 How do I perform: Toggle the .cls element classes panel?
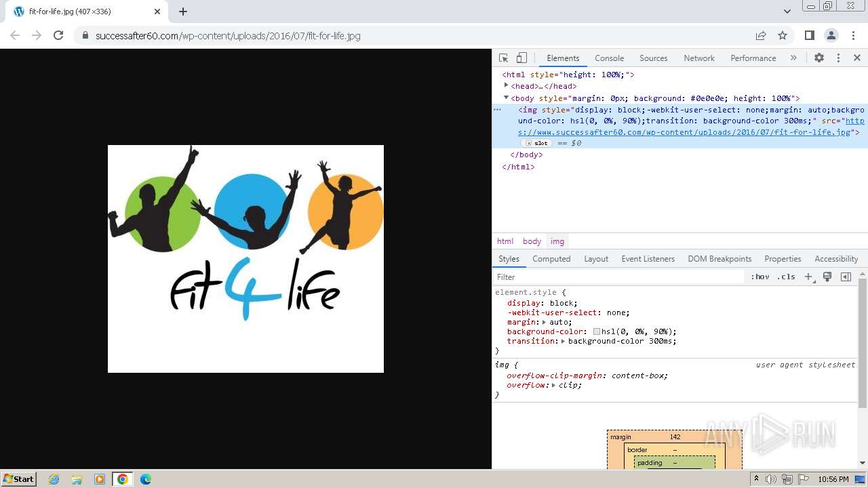(x=786, y=277)
